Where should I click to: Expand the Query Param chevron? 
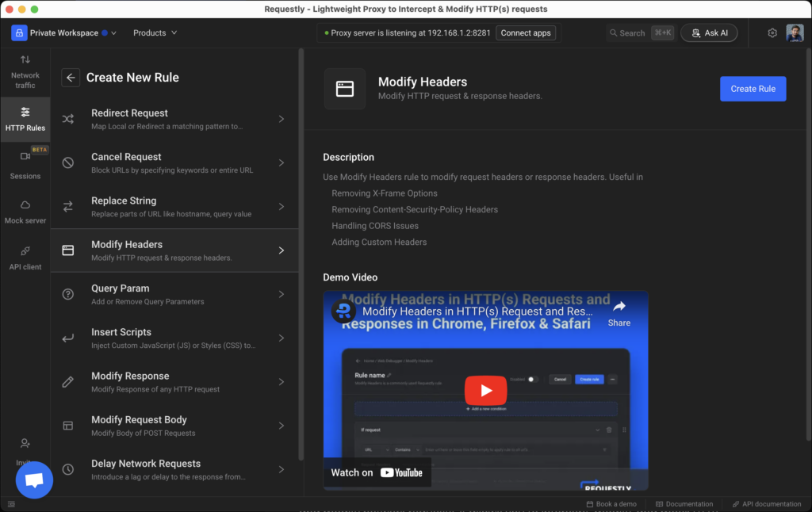coord(282,294)
